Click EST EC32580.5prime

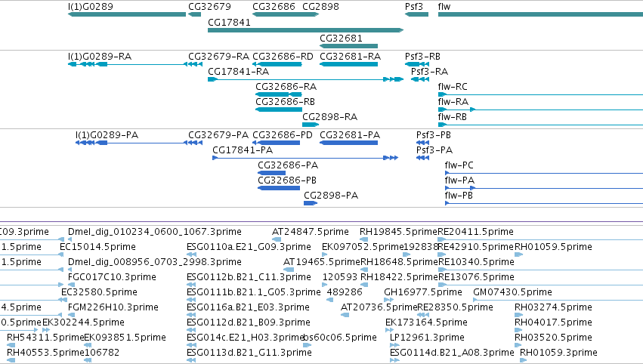[x=99, y=292]
